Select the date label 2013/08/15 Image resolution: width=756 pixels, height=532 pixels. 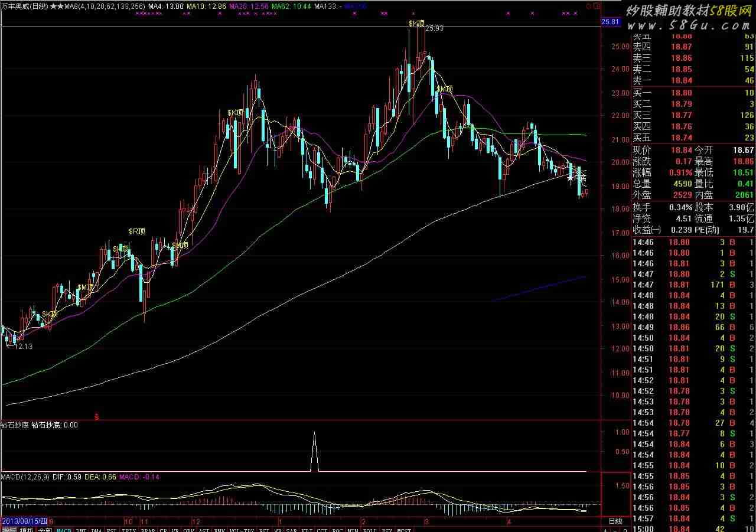click(x=24, y=521)
